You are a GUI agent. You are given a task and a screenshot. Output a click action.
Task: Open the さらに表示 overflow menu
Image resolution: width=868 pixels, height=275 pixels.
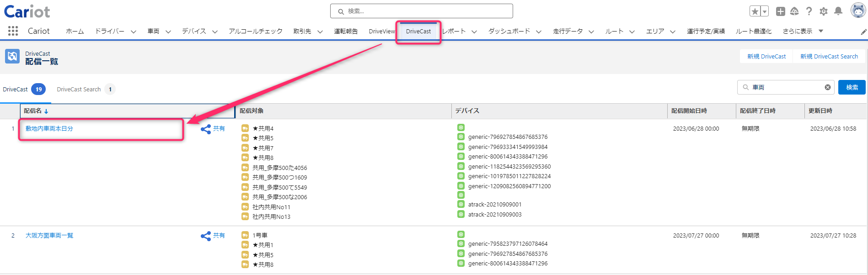(803, 31)
